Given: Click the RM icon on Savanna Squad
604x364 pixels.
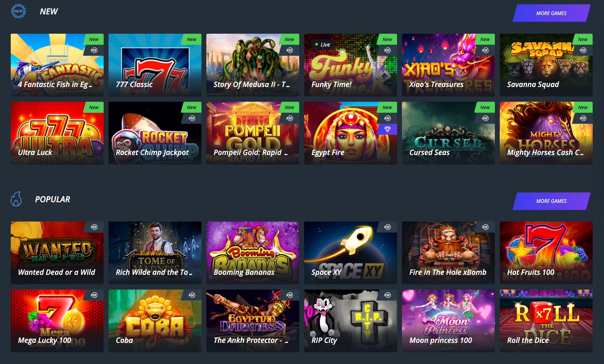Looking at the screenshot, I should [x=583, y=50].
